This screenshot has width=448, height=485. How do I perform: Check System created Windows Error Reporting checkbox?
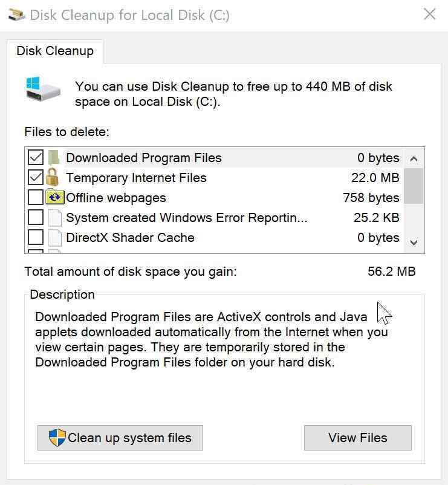coord(36,218)
